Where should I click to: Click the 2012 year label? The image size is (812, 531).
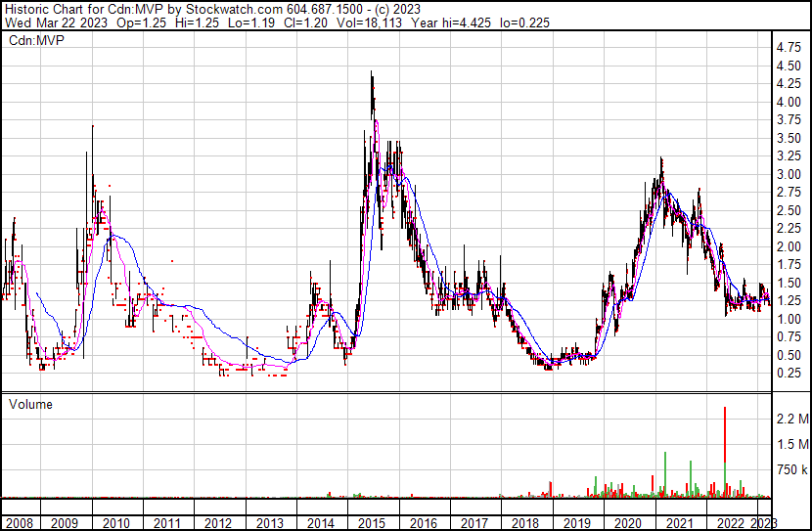218,523
